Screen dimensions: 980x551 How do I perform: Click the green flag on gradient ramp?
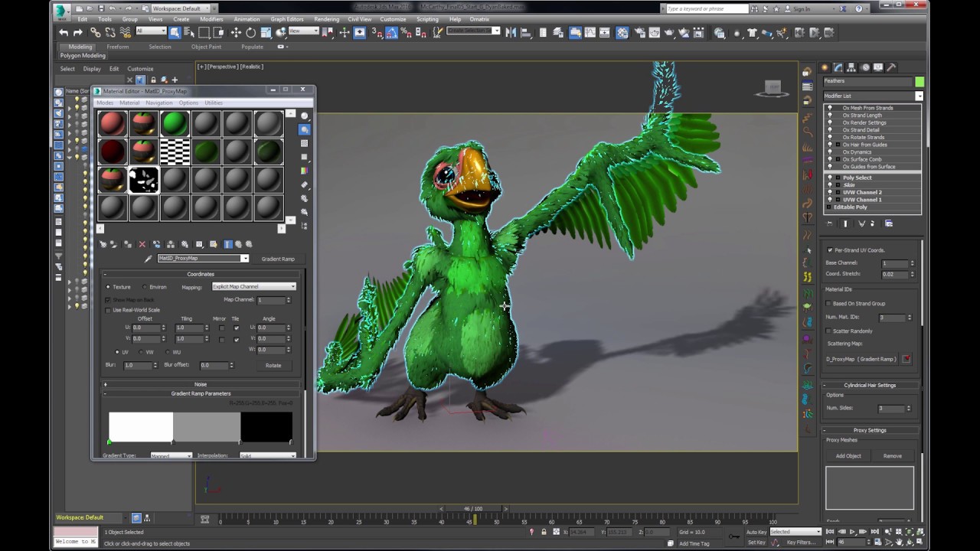109,442
